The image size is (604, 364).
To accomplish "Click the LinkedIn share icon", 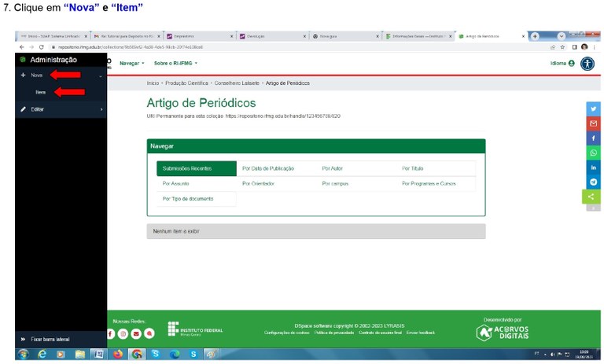I will (593, 167).
